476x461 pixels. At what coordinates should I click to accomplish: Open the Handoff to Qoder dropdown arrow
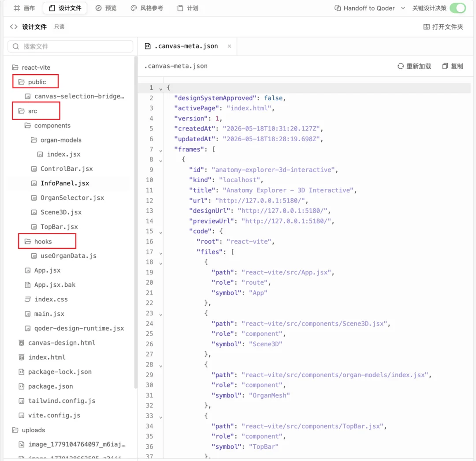(x=403, y=8)
